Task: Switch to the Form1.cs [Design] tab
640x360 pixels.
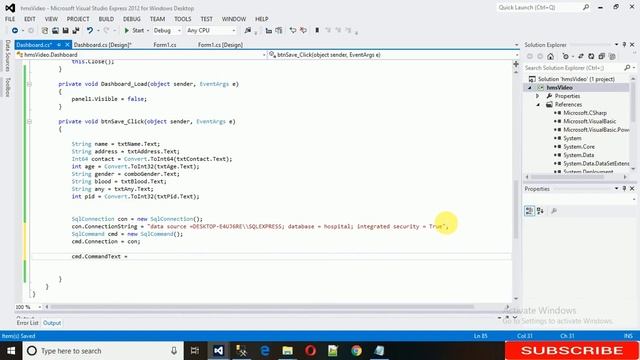Action: (220, 45)
